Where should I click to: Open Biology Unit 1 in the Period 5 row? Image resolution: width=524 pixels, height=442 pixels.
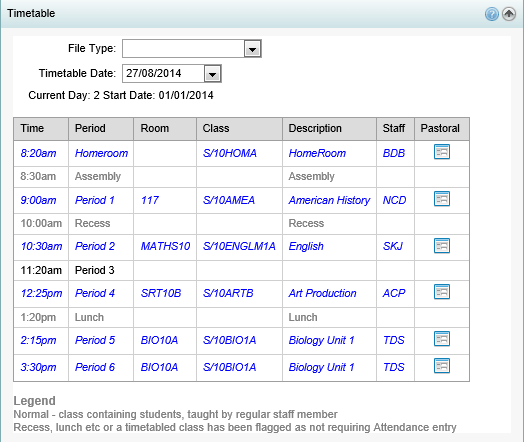click(x=321, y=340)
